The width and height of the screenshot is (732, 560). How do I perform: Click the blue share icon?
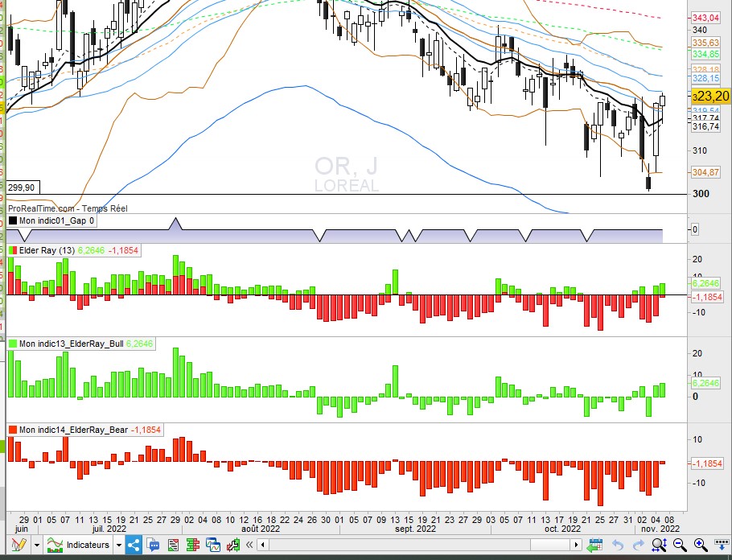click(134, 545)
